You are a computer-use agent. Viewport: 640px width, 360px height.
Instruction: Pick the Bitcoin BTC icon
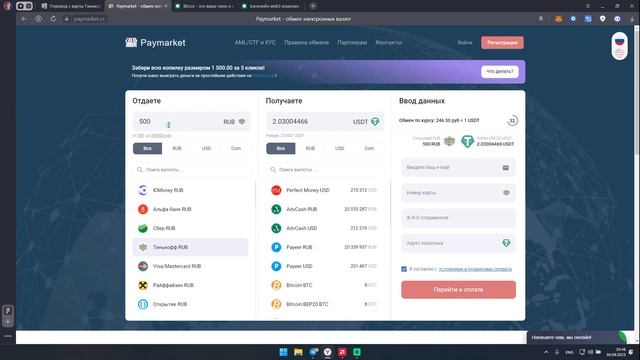pos(276,285)
